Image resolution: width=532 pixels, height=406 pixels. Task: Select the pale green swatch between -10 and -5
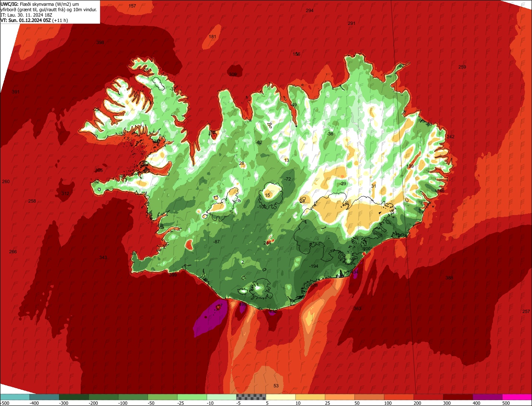click(x=222, y=397)
